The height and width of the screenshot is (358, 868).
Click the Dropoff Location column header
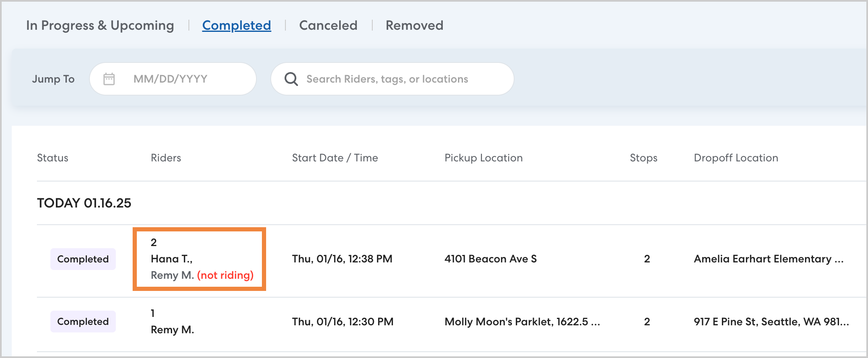point(736,158)
